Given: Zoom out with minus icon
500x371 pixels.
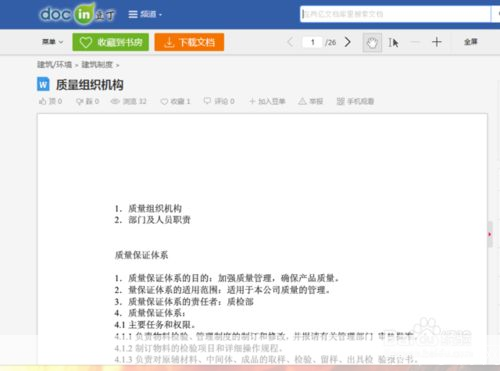Looking at the screenshot, I should 415,42.
